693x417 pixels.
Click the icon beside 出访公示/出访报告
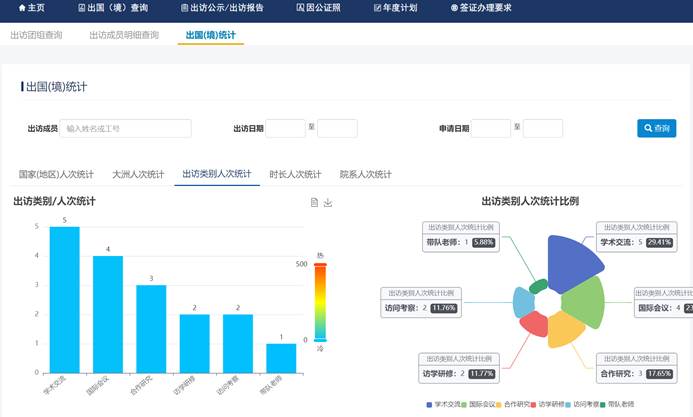pos(184,8)
